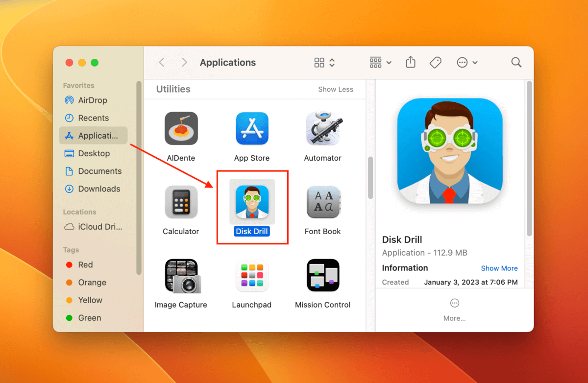Click the Application - 112.9 MB text
This screenshot has height=383, width=588.
click(425, 253)
